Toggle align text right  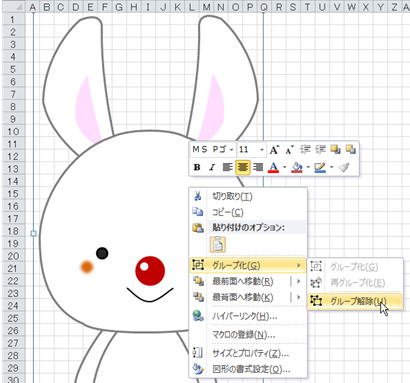point(258,167)
